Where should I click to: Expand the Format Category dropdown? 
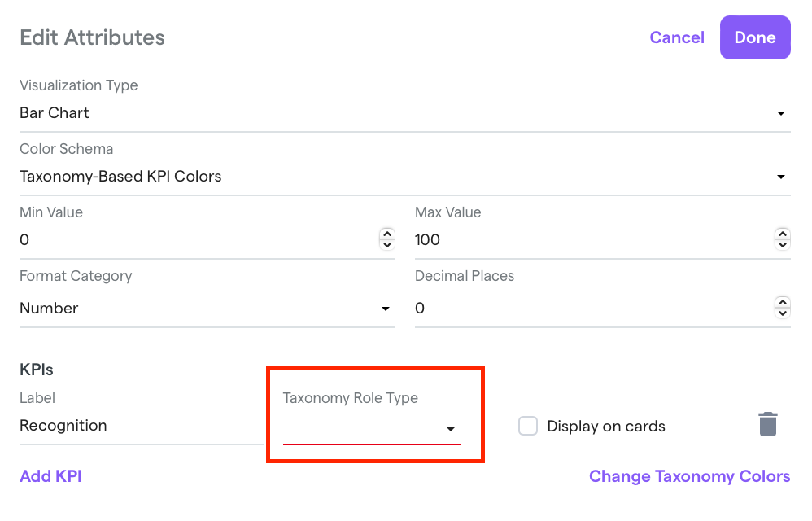pyautogui.click(x=207, y=309)
